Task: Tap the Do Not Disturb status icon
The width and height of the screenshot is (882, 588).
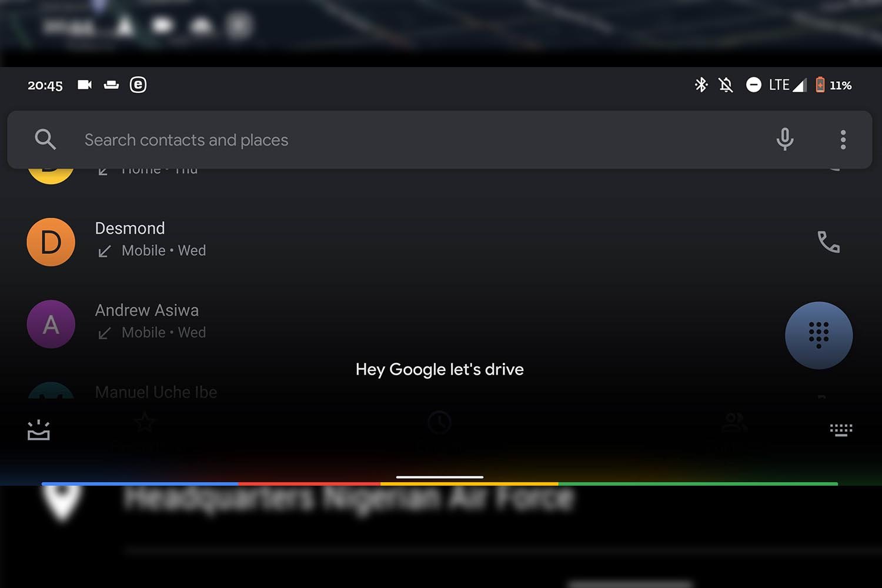Action: 753,85
